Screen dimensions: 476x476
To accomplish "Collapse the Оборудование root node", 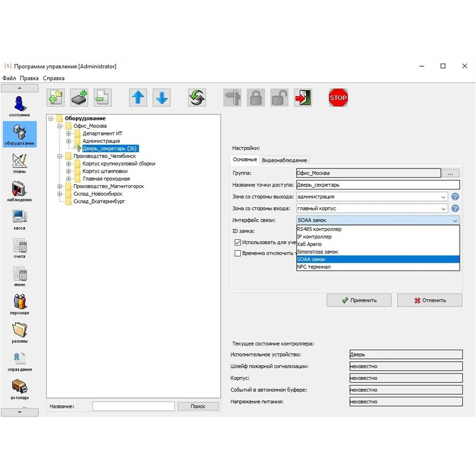I will pos(51,119).
